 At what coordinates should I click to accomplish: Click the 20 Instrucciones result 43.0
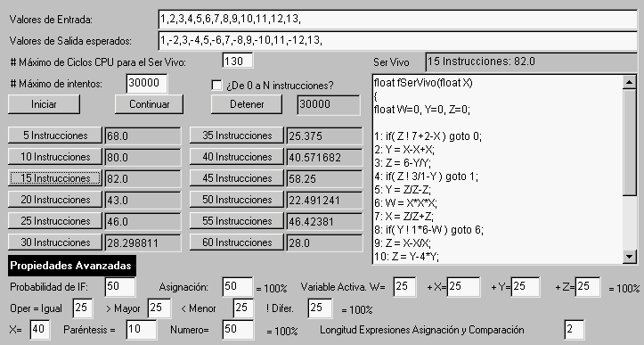pos(143,200)
